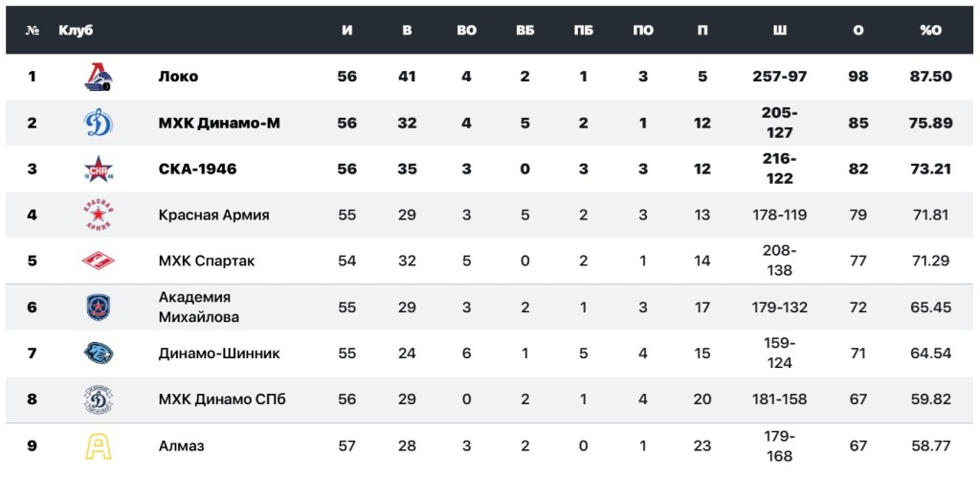Click the МХК Динамо СПб logo
This screenshot has height=479, width=980.
pyautogui.click(x=99, y=399)
